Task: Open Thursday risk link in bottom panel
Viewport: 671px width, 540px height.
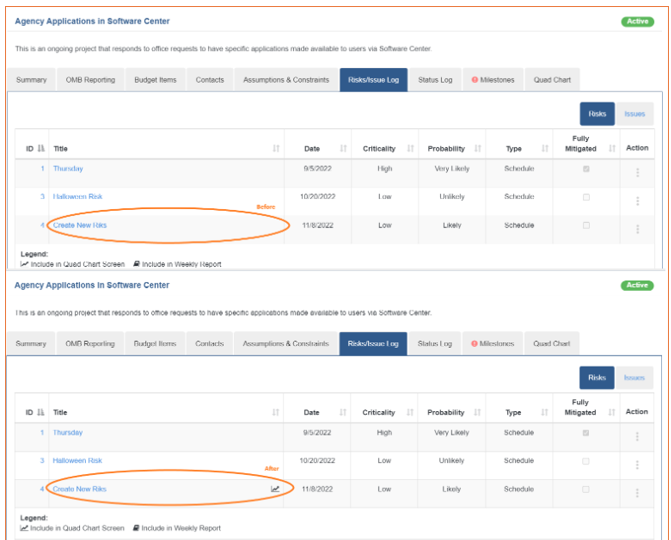Action: pyautogui.click(x=68, y=433)
